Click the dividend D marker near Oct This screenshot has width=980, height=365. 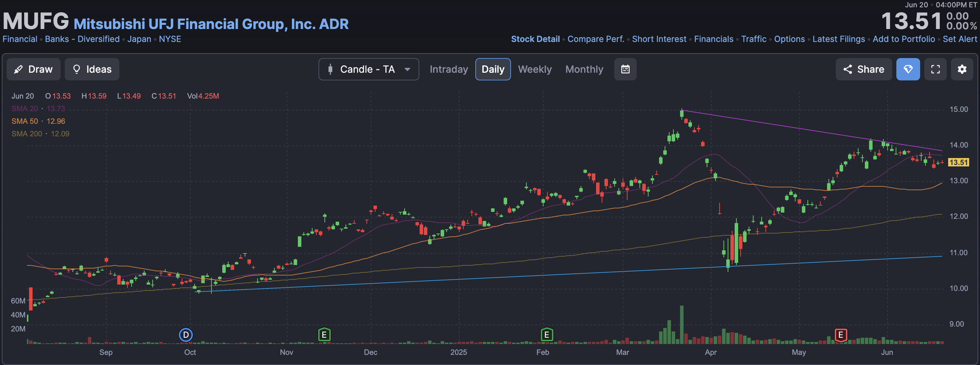tap(185, 335)
